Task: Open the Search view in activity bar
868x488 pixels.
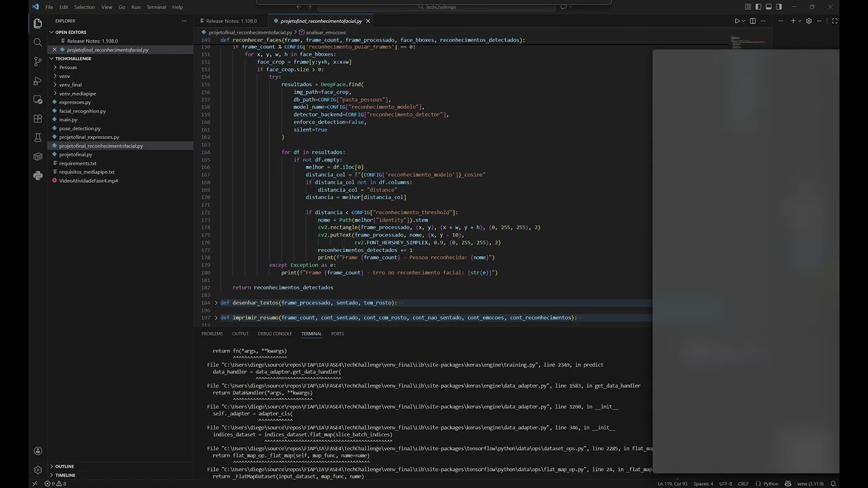Action: click(38, 42)
